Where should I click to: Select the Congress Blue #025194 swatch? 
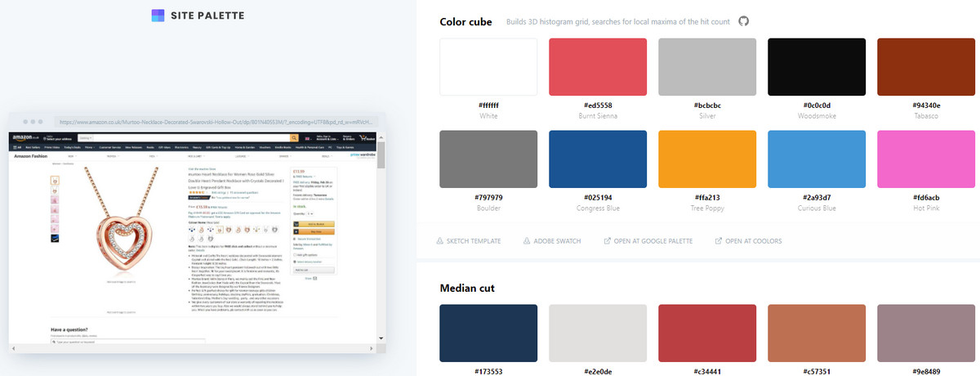point(598,159)
